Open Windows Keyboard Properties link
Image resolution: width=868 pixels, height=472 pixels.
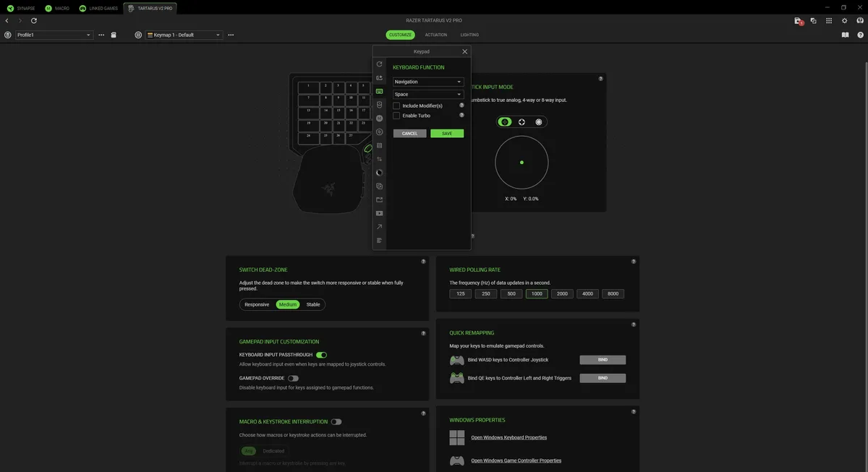click(509, 437)
